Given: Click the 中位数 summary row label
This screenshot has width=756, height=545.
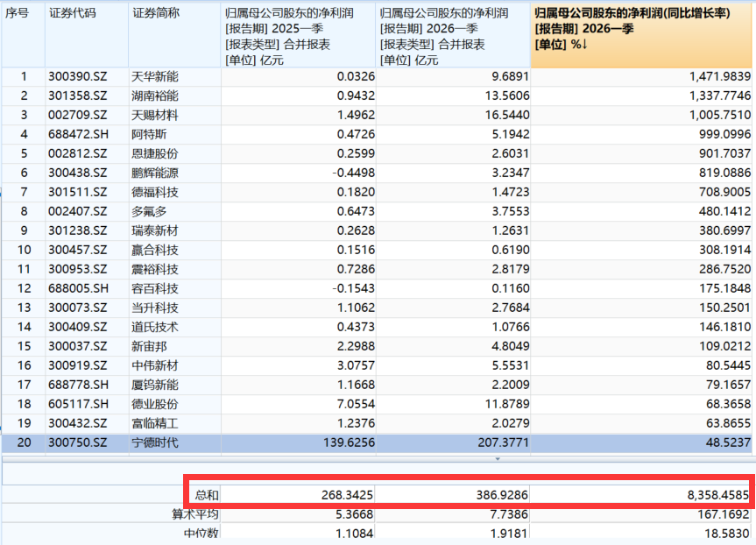Looking at the screenshot, I should coord(201,533).
